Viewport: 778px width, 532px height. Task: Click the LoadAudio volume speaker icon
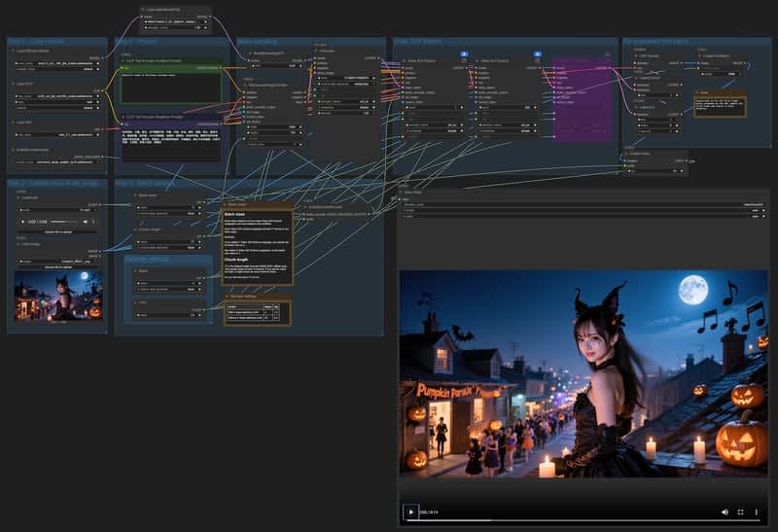85,222
